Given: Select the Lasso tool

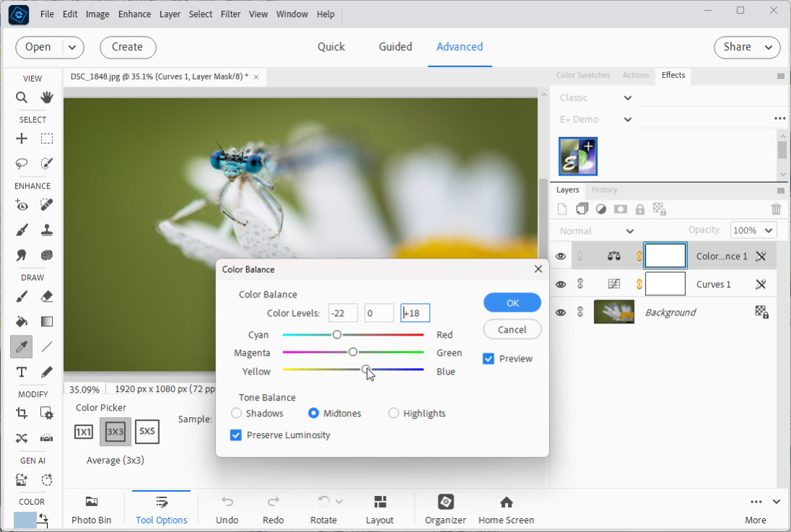Looking at the screenshot, I should tap(21, 163).
